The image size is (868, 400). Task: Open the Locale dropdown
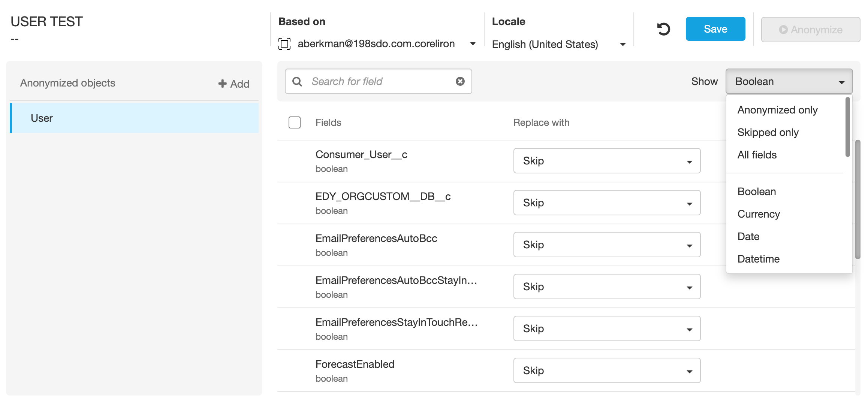pyautogui.click(x=558, y=44)
